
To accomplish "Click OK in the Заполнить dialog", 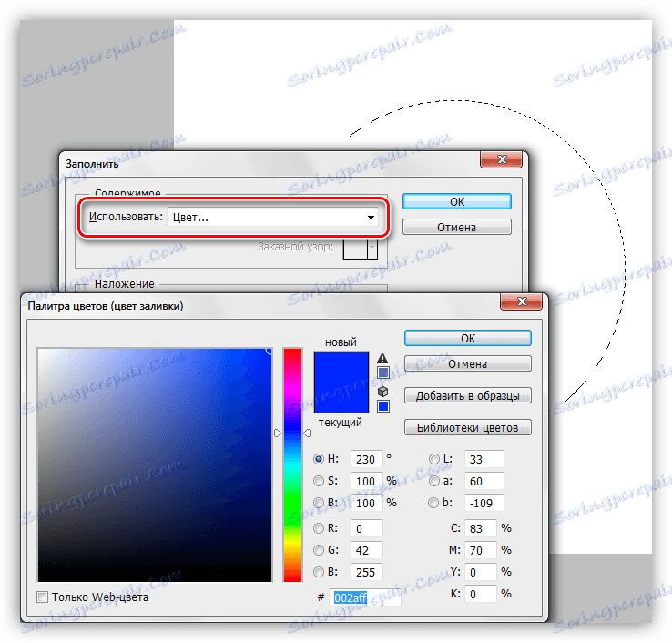I will tap(457, 201).
